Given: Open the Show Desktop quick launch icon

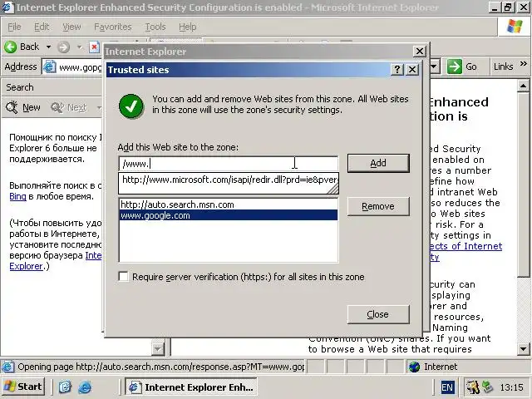Looking at the screenshot, I should 65,387.
